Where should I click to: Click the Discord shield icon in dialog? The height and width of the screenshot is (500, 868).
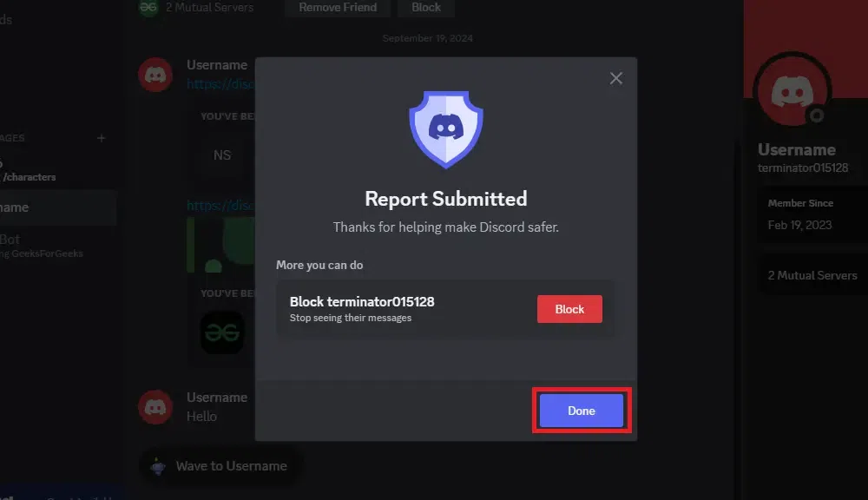[x=445, y=129]
